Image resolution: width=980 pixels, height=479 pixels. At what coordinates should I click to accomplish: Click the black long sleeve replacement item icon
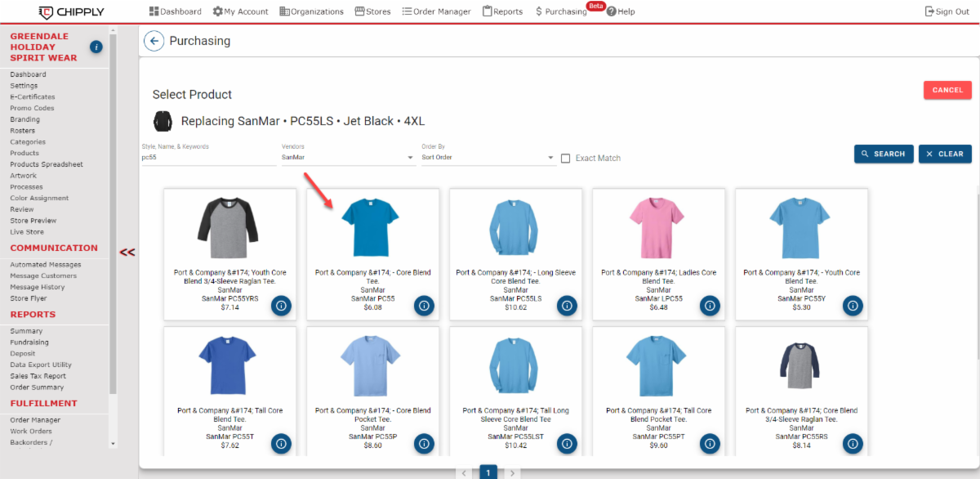[x=163, y=121]
